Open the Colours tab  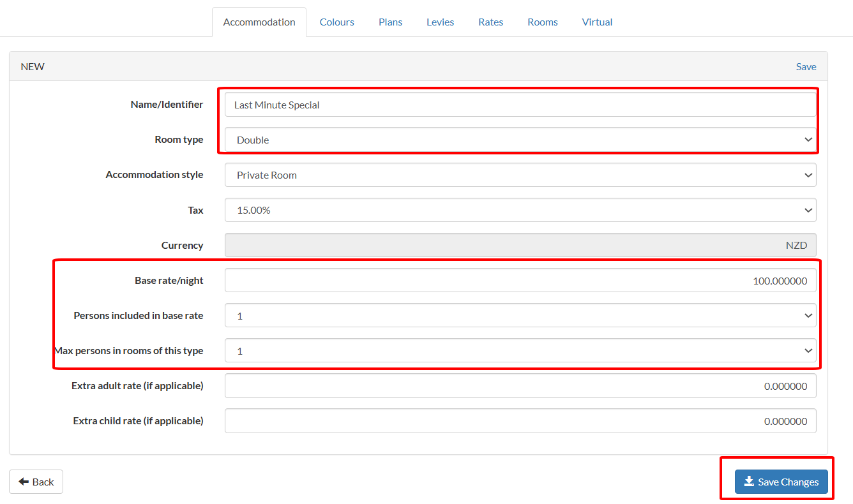pos(337,22)
